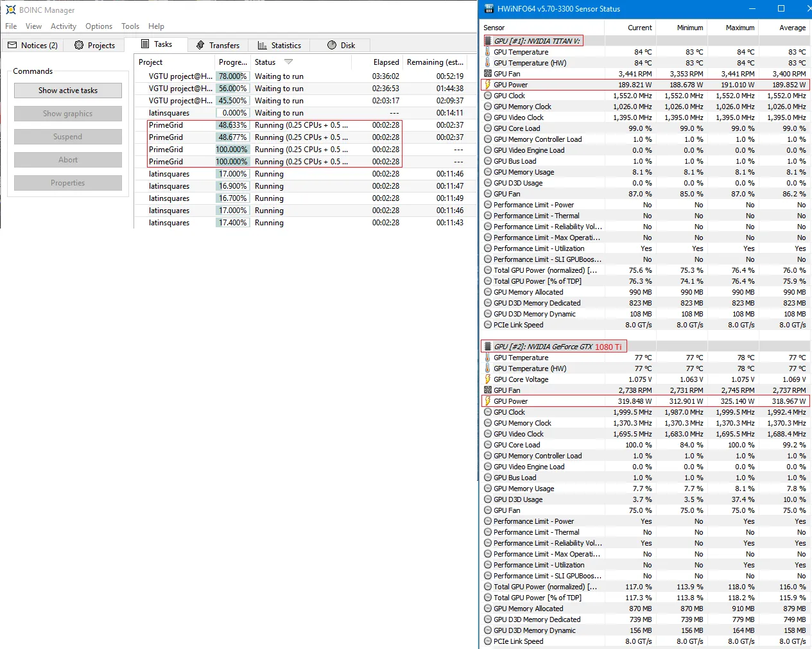The image size is (812, 649).
Task: Click the gear icon on the Projects tab
Action: [79, 45]
